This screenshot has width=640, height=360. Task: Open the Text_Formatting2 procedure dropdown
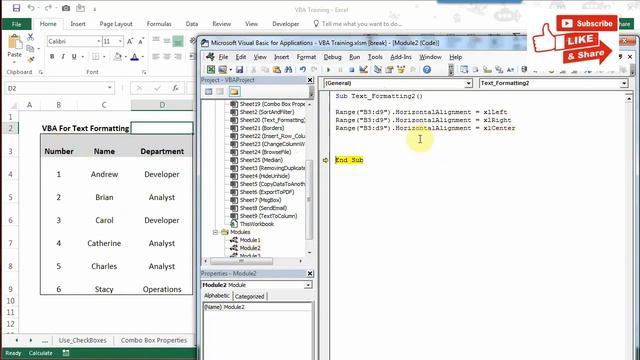(624, 83)
